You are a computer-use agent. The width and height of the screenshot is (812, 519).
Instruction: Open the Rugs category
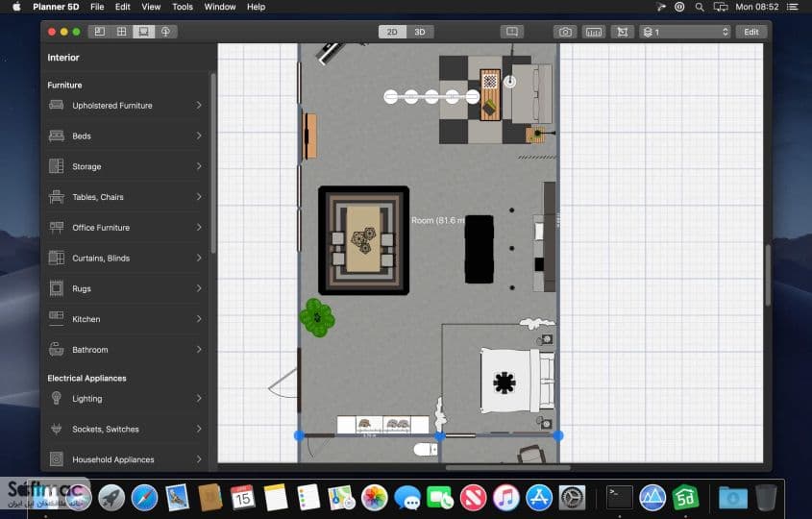125,289
